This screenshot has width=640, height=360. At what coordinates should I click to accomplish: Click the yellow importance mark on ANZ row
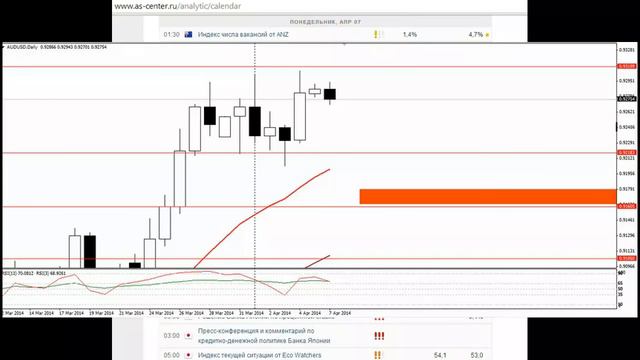pyautogui.click(x=376, y=35)
